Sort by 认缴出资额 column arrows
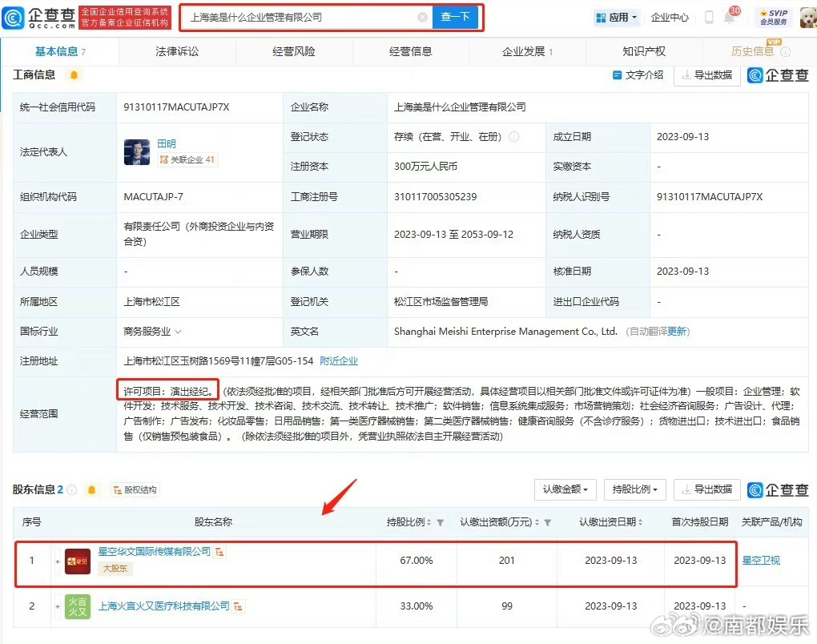Image resolution: width=817 pixels, height=644 pixels. [x=537, y=522]
